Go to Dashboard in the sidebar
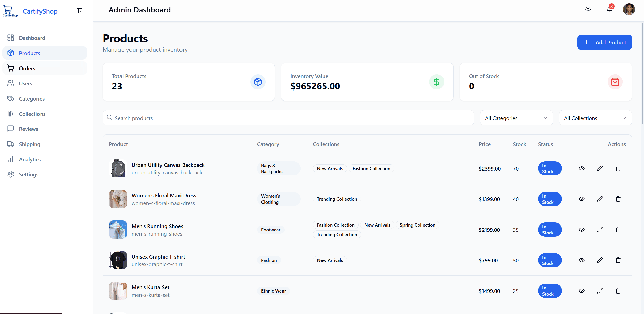This screenshot has width=644, height=314. (x=45, y=38)
